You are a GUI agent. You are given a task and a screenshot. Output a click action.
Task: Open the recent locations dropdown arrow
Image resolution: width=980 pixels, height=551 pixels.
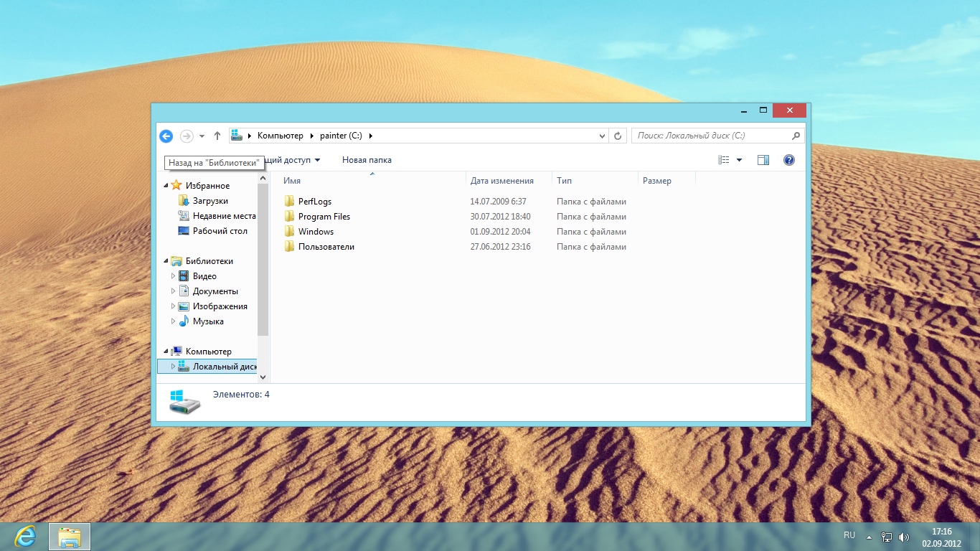(x=202, y=136)
